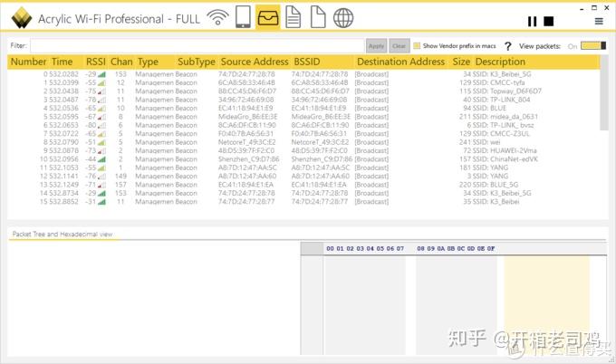Sort by the SubType column header
616x364 pixels.
click(197, 62)
